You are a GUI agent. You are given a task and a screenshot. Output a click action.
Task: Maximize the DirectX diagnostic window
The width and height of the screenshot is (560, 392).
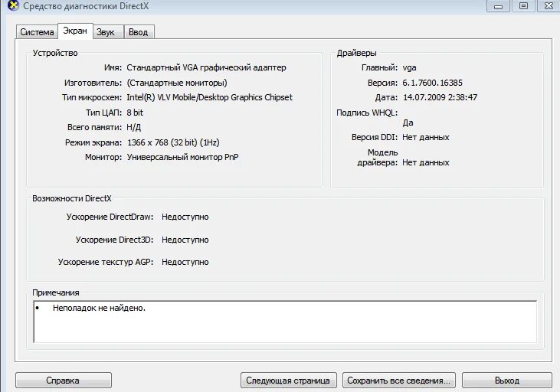(523, 5)
